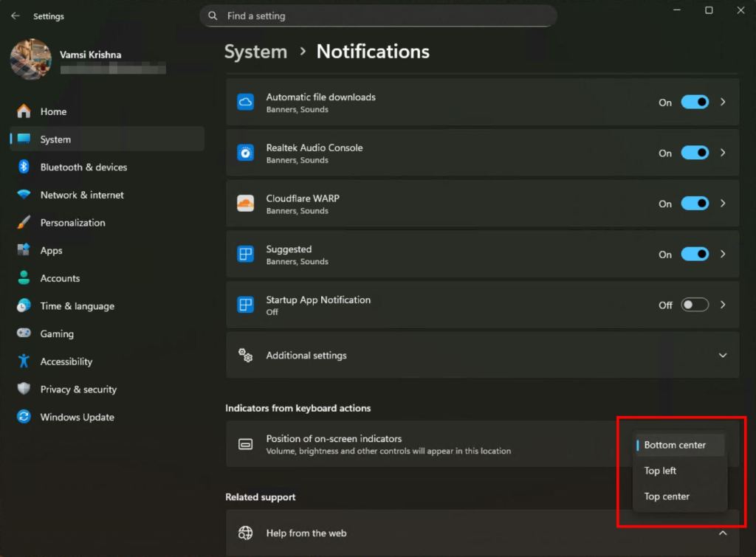Turn off Cloudflare WARP notifications toggle
Screen dimensions: 756x557
(x=695, y=204)
